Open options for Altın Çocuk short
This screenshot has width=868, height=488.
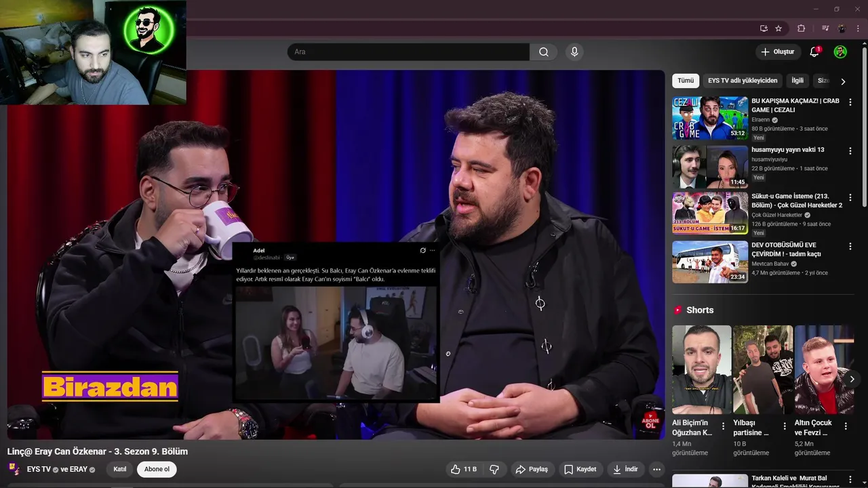point(846,426)
